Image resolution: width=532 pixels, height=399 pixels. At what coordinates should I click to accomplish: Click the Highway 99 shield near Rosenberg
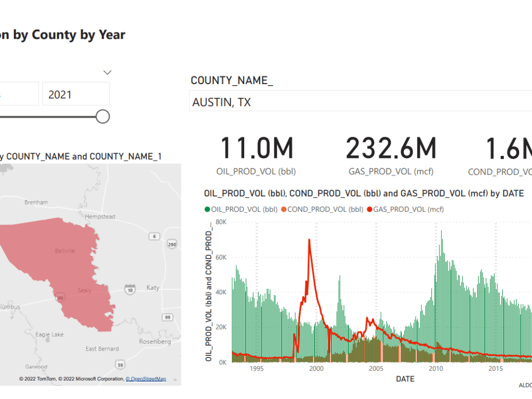(168, 318)
